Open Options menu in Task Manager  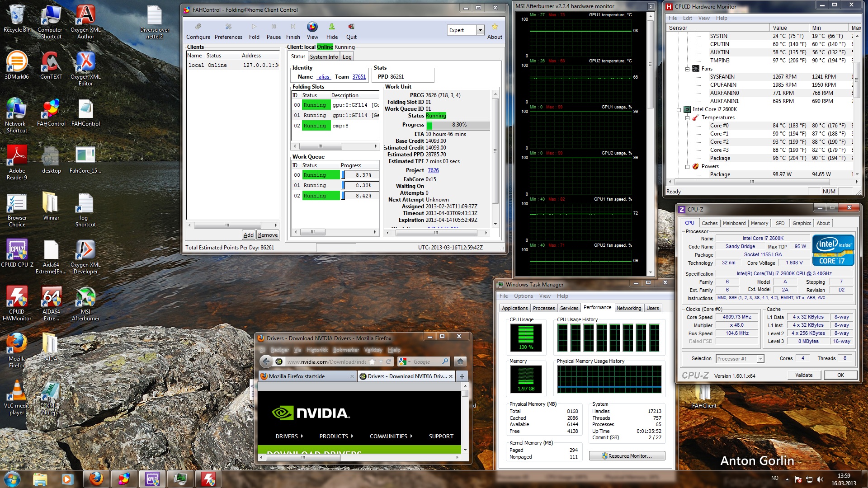[523, 296]
